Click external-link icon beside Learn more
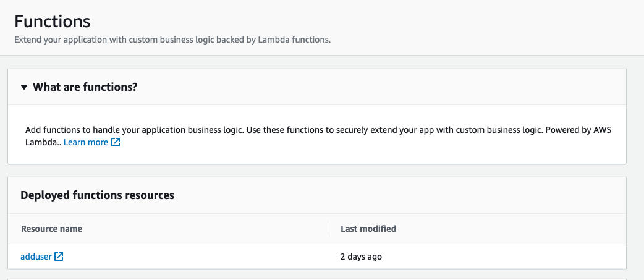This screenshot has width=644, height=280. click(x=115, y=142)
